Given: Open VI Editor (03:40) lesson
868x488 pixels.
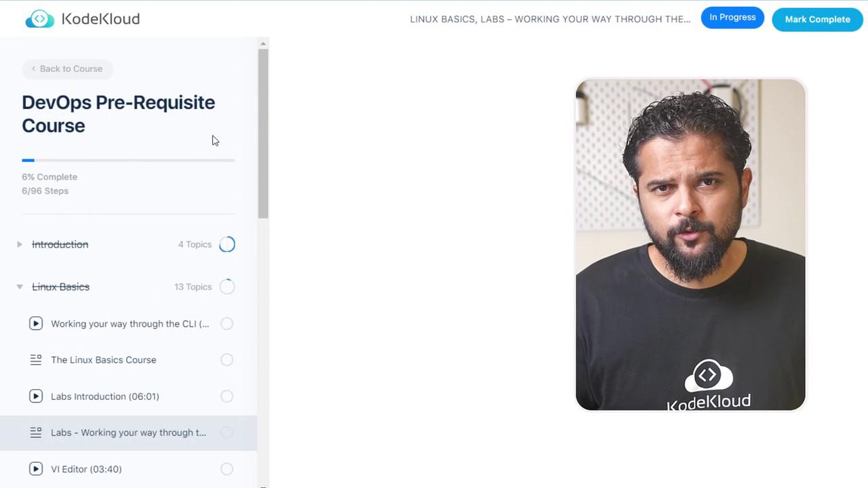Looking at the screenshot, I should click(86, 469).
